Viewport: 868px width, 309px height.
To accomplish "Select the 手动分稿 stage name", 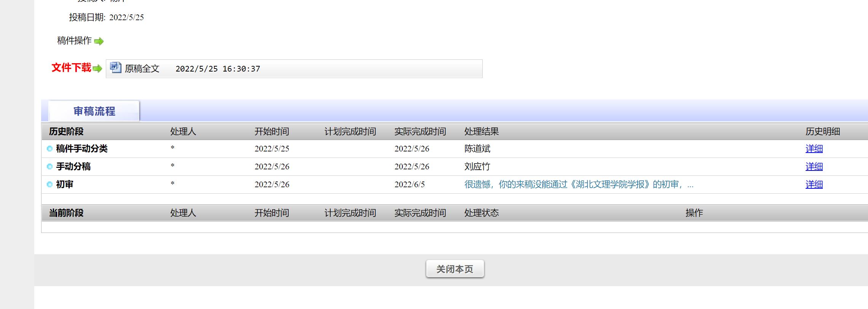I will click(x=73, y=167).
